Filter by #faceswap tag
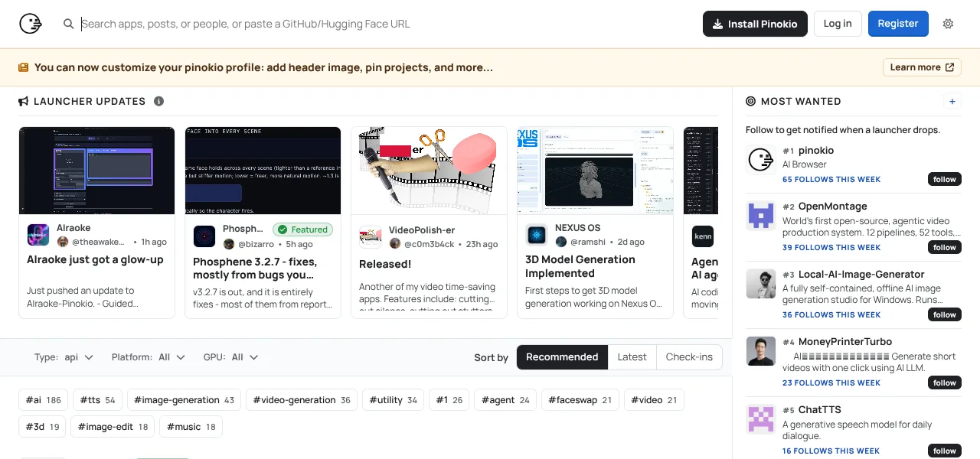 tap(580, 400)
